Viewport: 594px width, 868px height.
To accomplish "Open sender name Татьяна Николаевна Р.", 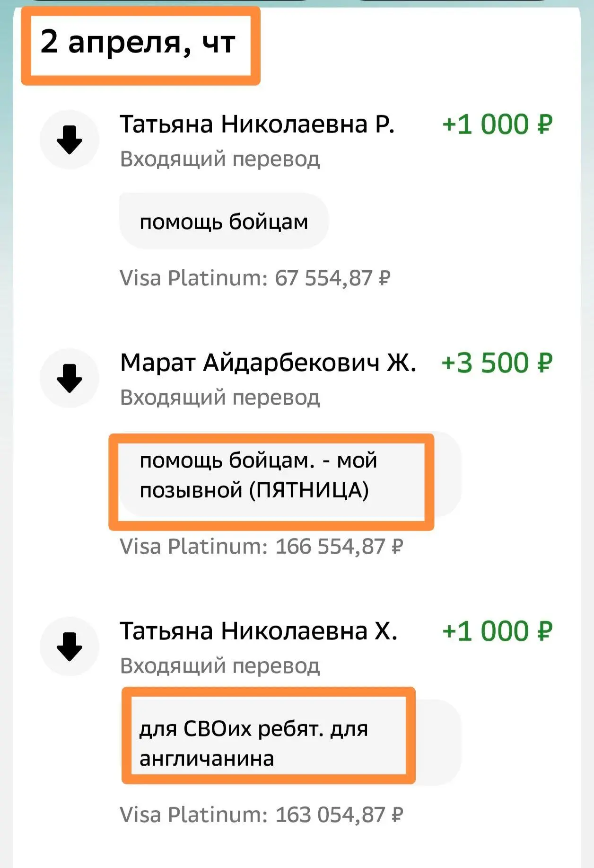I will coord(257,124).
